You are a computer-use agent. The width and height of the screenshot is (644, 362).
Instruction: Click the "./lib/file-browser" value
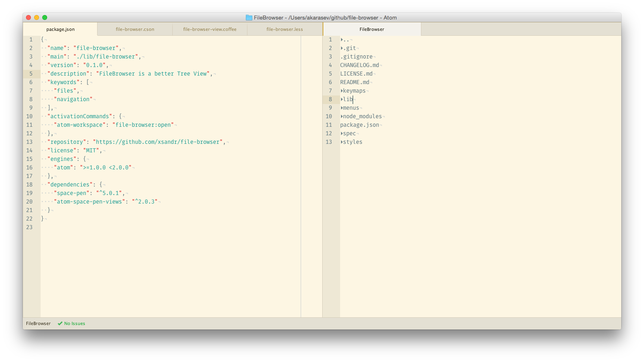tap(106, 56)
